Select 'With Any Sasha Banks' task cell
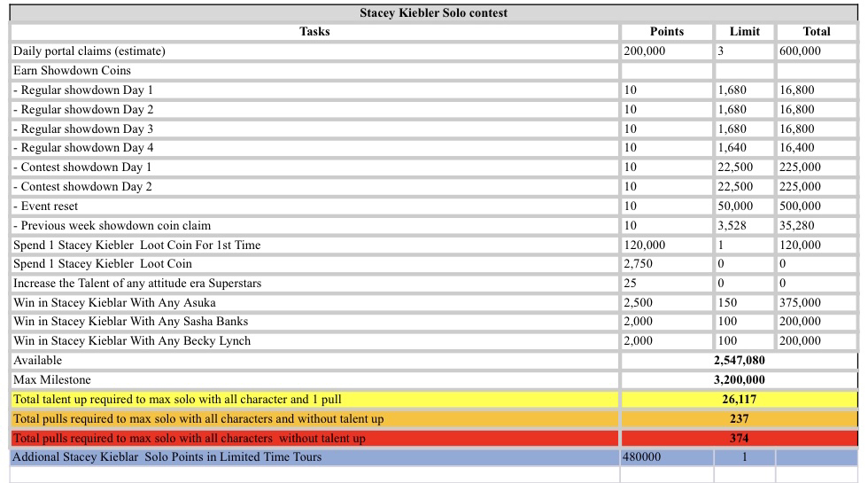 pos(314,321)
